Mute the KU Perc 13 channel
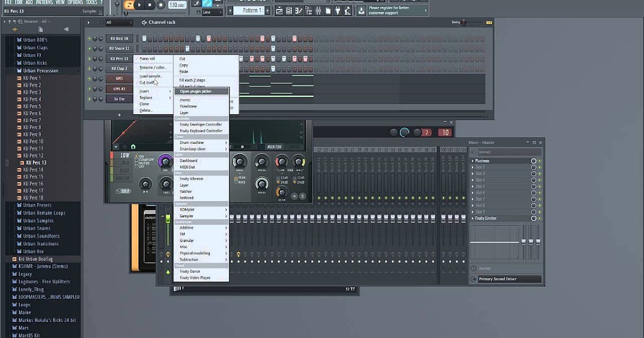This screenshot has height=338, width=644. click(x=90, y=58)
